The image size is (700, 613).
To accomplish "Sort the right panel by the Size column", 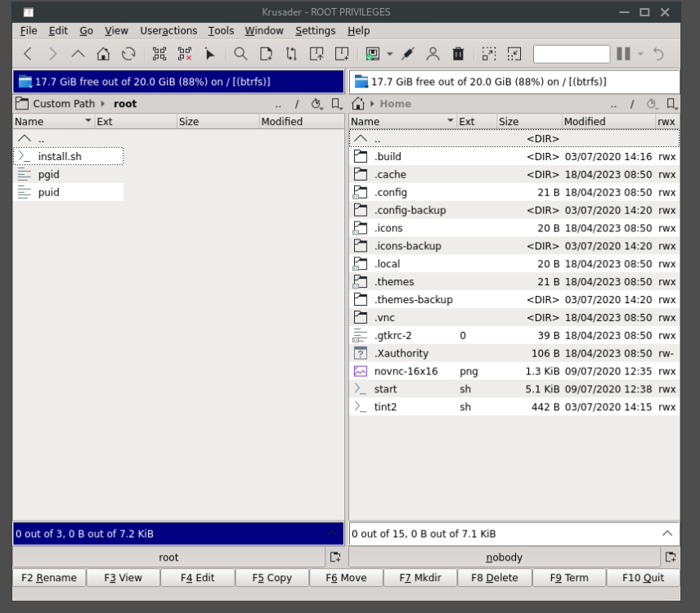I will 529,121.
